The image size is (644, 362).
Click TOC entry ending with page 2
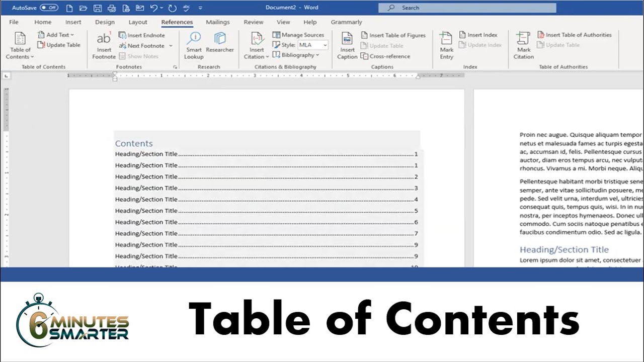coord(267,177)
